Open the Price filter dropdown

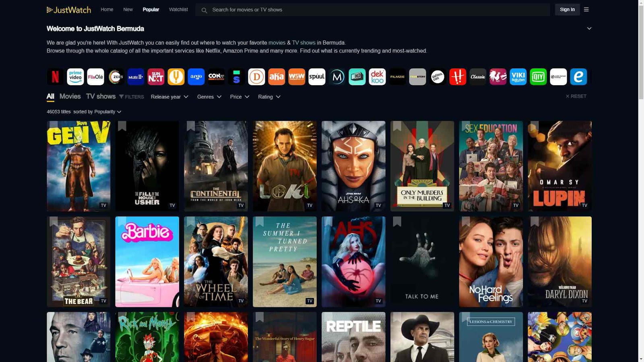239,97
